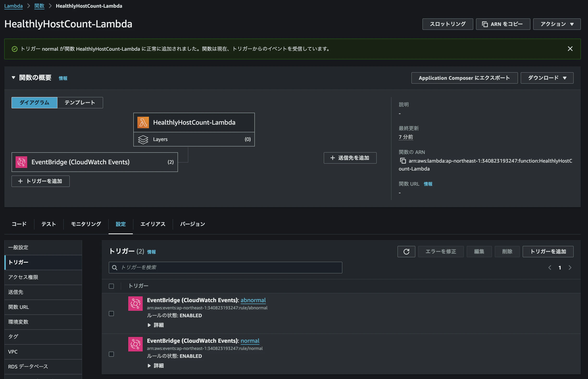
Task: Open the 関数 breadcrumb link
Action: 39,6
